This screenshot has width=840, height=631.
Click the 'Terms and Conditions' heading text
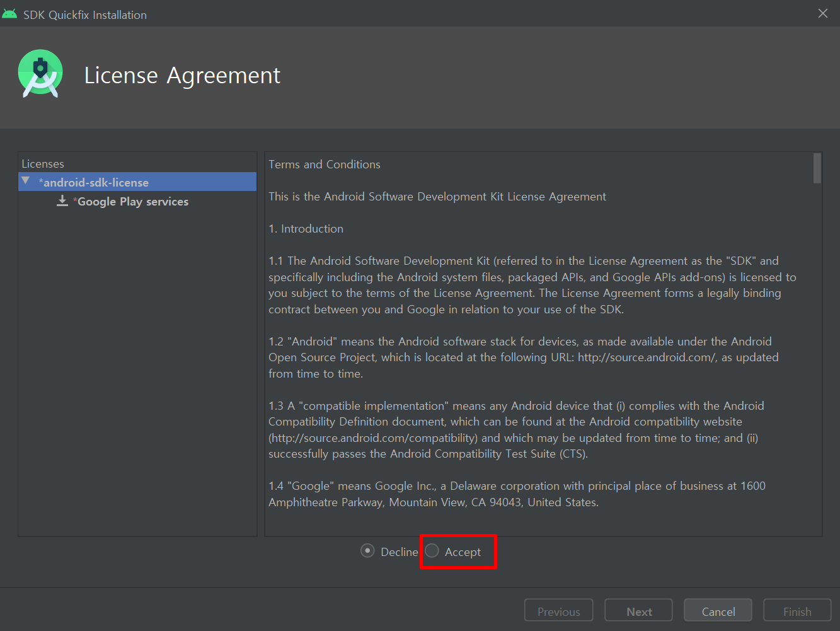point(325,165)
